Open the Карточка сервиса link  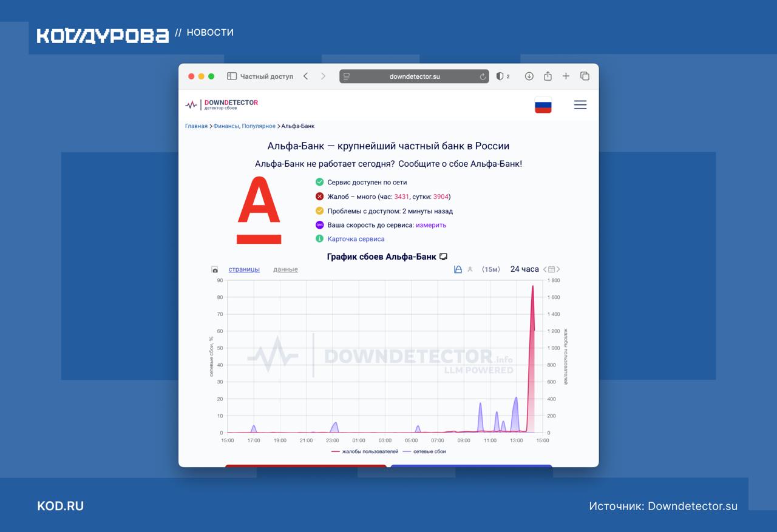pos(356,239)
